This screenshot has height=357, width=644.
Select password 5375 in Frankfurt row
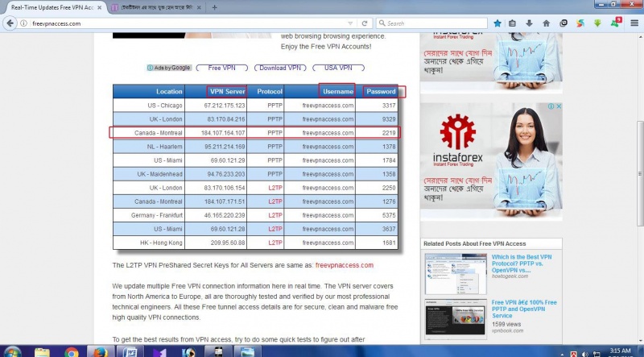pyautogui.click(x=389, y=215)
